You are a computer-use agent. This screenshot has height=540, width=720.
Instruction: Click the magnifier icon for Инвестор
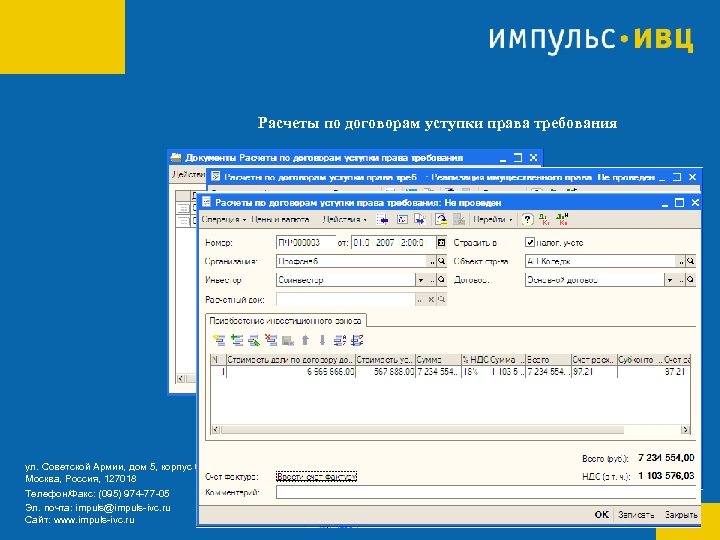[441, 279]
